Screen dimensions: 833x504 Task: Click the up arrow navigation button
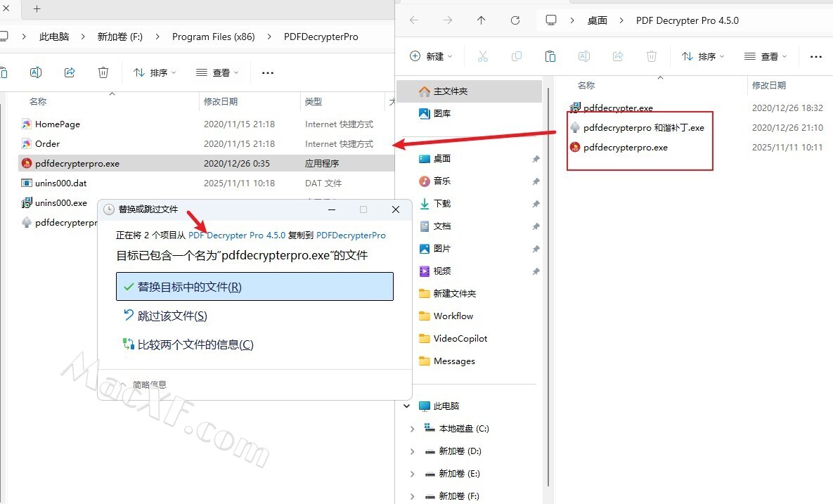(481, 20)
